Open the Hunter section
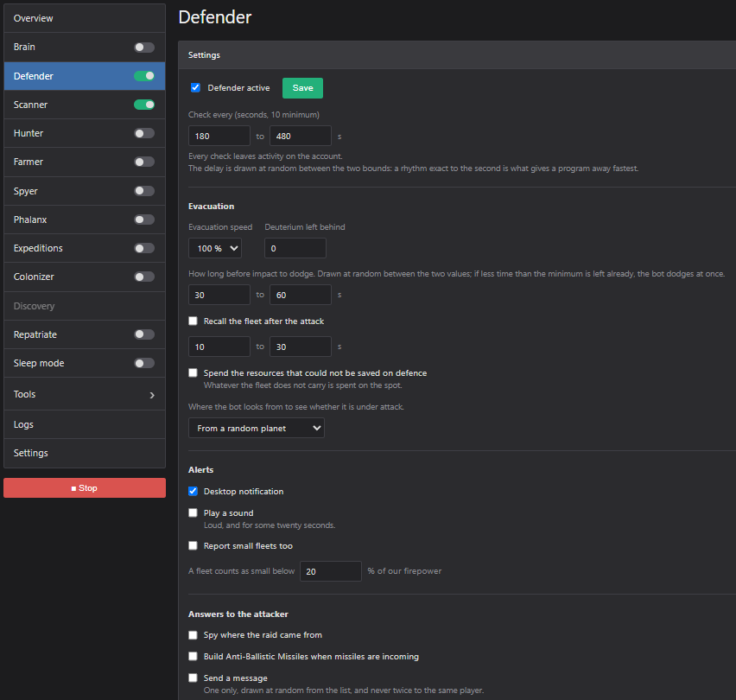The image size is (736, 700). pyautogui.click(x=29, y=133)
